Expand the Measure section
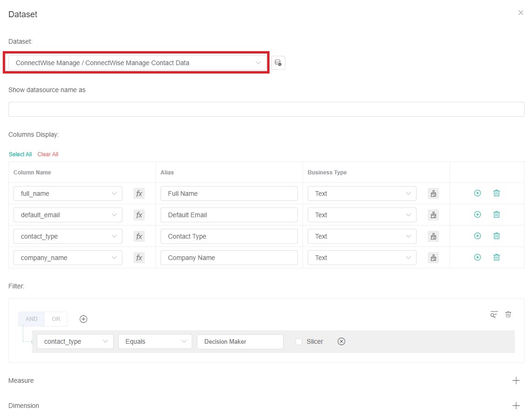Screen dimensions: 532x420 tap(516, 380)
